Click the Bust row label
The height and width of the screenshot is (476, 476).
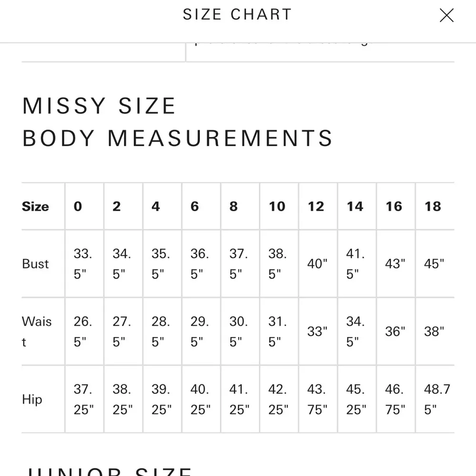coord(36,264)
